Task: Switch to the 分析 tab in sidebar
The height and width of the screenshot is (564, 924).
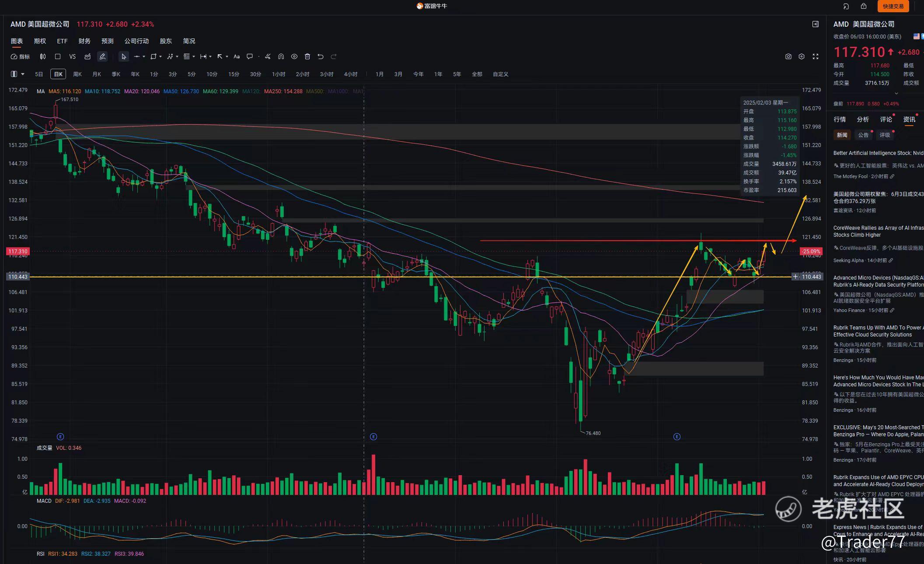Action: (x=863, y=119)
